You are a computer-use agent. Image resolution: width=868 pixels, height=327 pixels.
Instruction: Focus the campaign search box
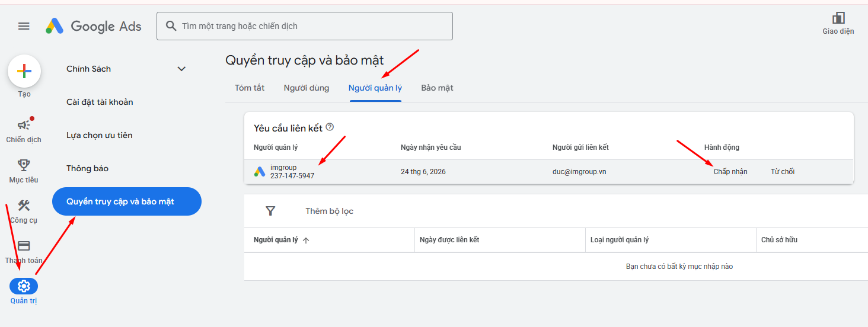(305, 26)
